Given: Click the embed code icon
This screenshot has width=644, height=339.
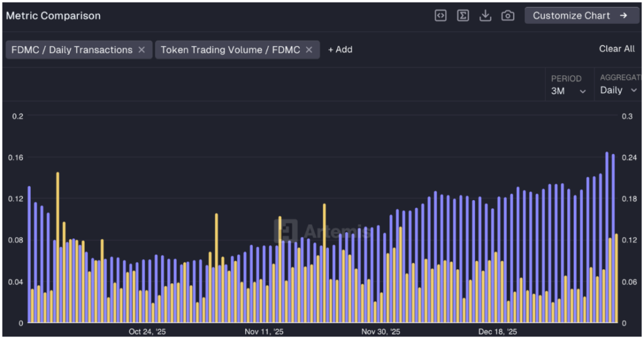Looking at the screenshot, I should pos(440,16).
